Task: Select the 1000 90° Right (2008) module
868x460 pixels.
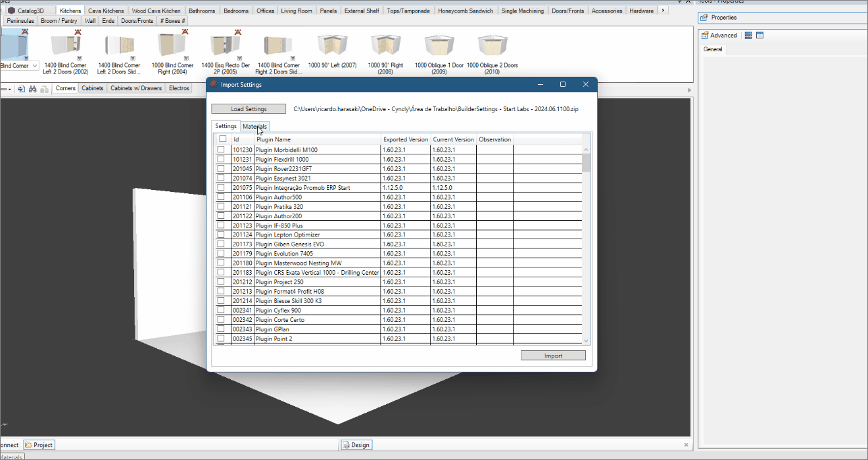Action: pyautogui.click(x=385, y=45)
